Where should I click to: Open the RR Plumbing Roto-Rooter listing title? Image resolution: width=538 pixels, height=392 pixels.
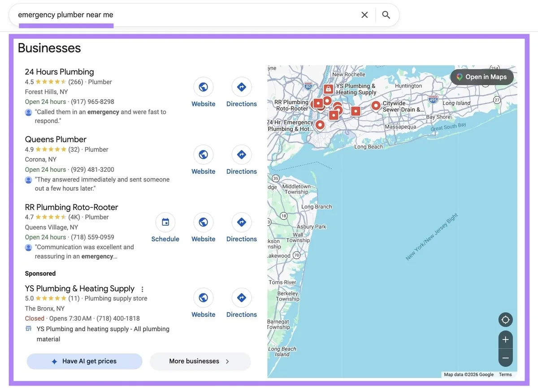pos(71,207)
